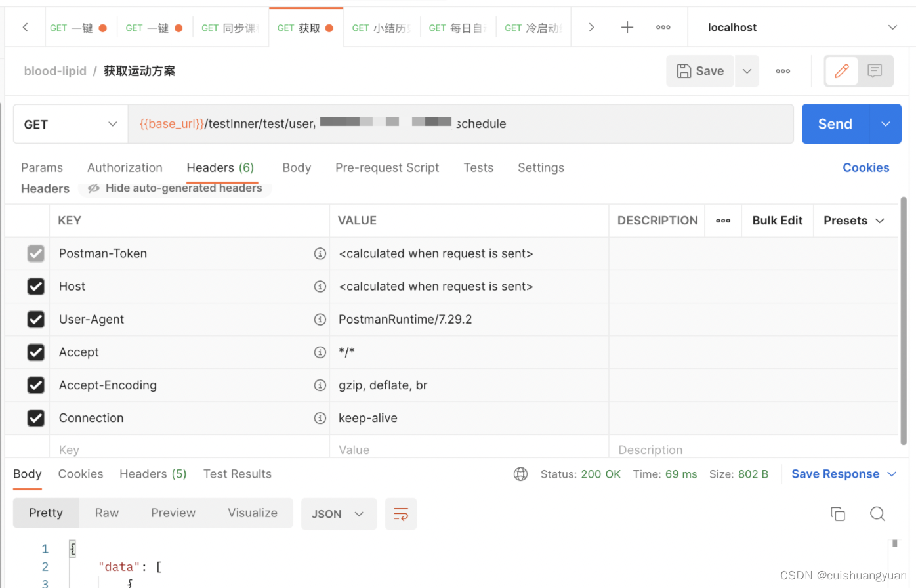Open the Cookies manager
The width and height of the screenshot is (916, 588).
point(865,167)
